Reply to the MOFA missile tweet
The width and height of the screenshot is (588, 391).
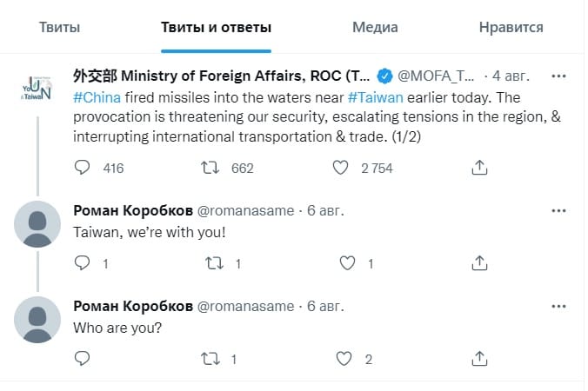82,168
